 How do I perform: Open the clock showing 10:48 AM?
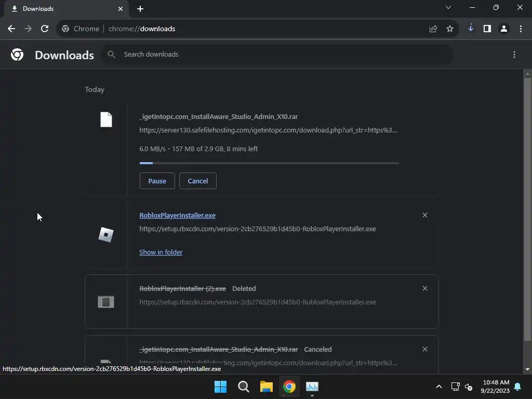(x=495, y=387)
